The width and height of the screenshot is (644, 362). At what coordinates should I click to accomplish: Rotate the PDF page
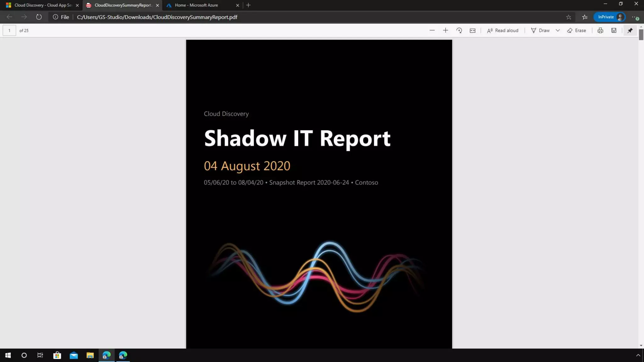pyautogui.click(x=459, y=30)
